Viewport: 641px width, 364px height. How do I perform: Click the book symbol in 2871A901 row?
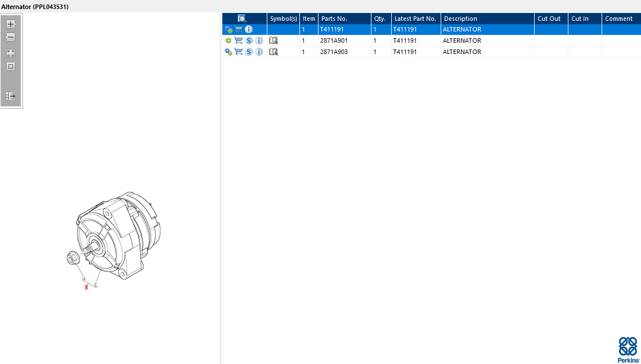(273, 41)
